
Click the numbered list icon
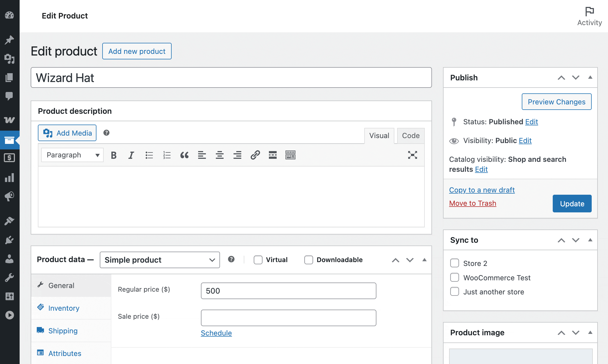point(167,155)
